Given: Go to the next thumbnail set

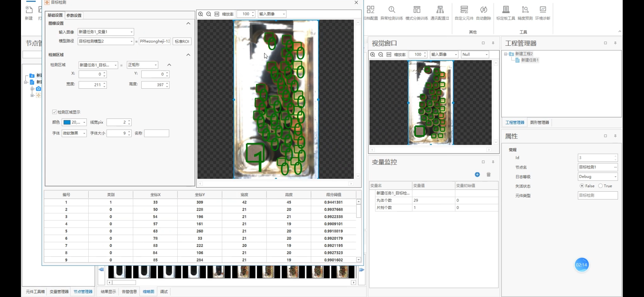Looking at the screenshot, I should [362, 270].
